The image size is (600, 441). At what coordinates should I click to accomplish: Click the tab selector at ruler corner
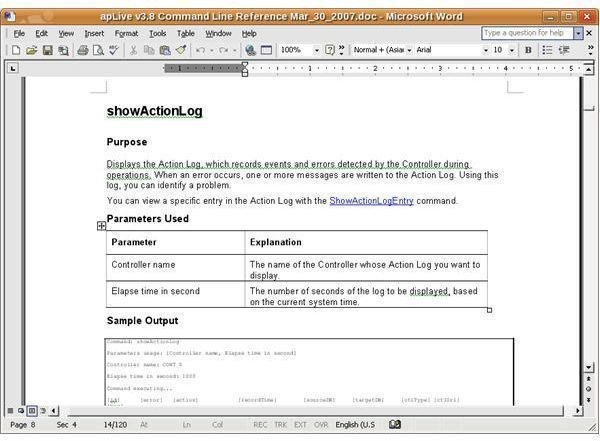click(13, 69)
